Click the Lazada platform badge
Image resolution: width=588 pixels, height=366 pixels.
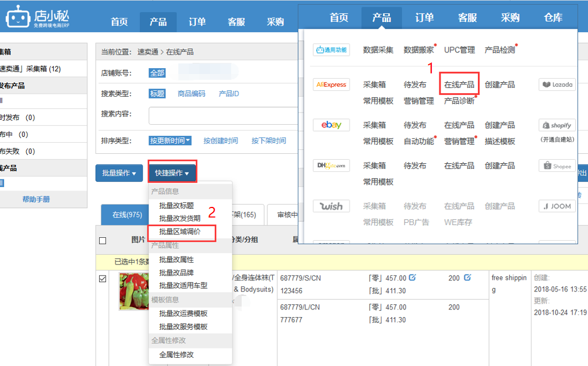pos(557,85)
